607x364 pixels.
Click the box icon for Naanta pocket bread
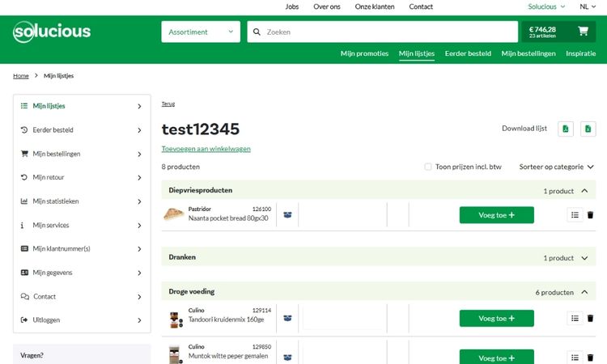point(287,215)
